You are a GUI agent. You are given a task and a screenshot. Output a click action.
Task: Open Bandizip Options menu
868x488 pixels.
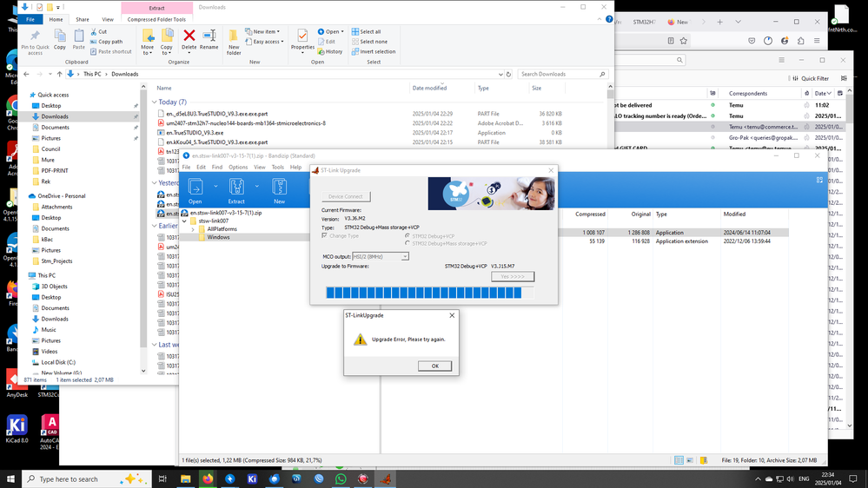click(238, 167)
